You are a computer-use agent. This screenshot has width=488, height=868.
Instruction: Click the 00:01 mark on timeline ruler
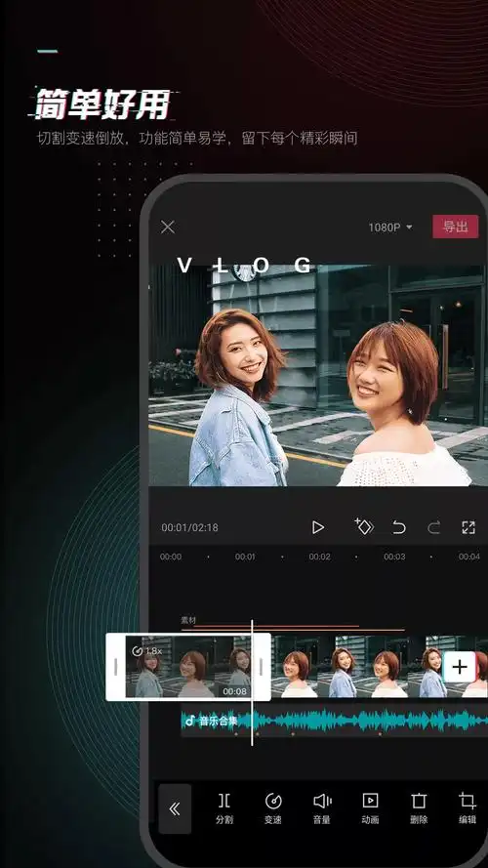click(x=245, y=557)
